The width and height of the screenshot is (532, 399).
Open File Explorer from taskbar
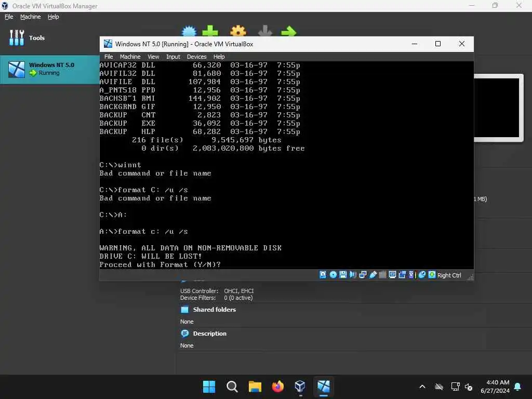255,387
